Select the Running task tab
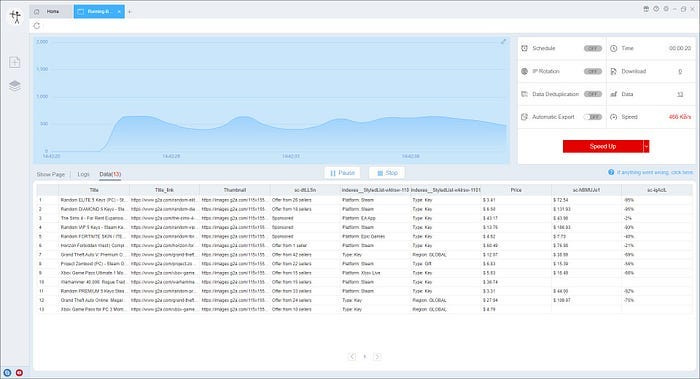 coord(99,12)
